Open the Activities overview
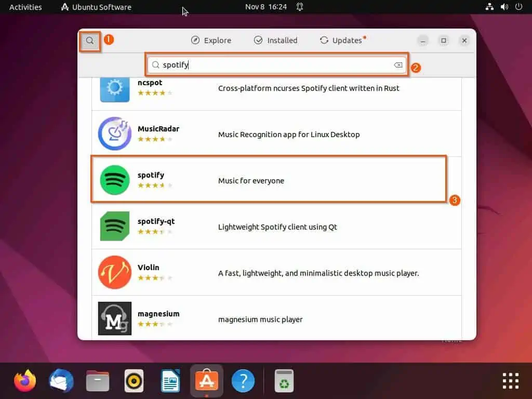The image size is (532, 399). [x=25, y=7]
